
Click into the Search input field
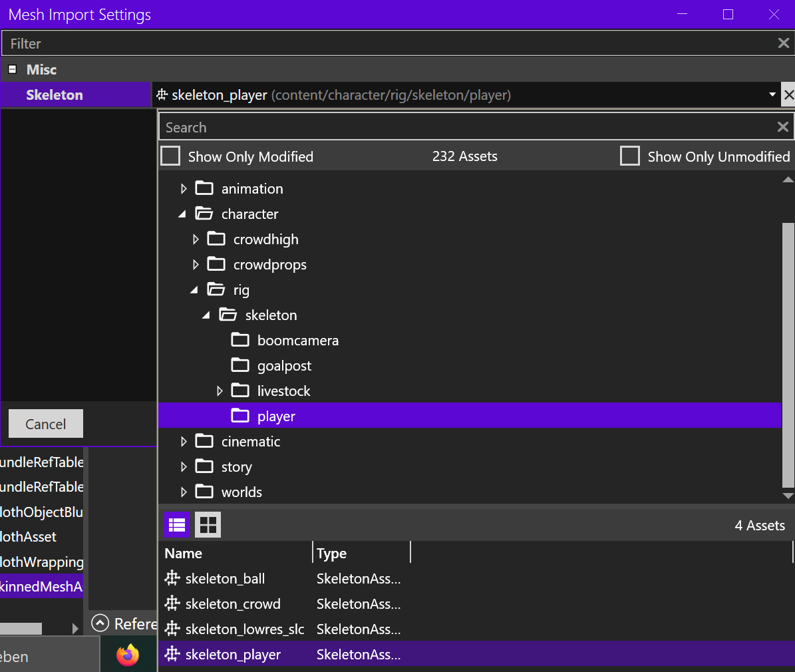coord(466,127)
